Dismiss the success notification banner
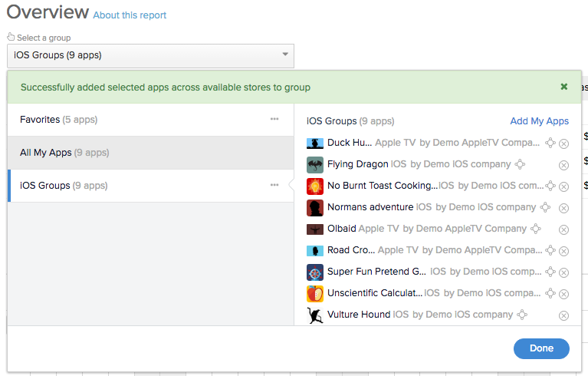The height and width of the screenshot is (376, 588). click(x=563, y=87)
